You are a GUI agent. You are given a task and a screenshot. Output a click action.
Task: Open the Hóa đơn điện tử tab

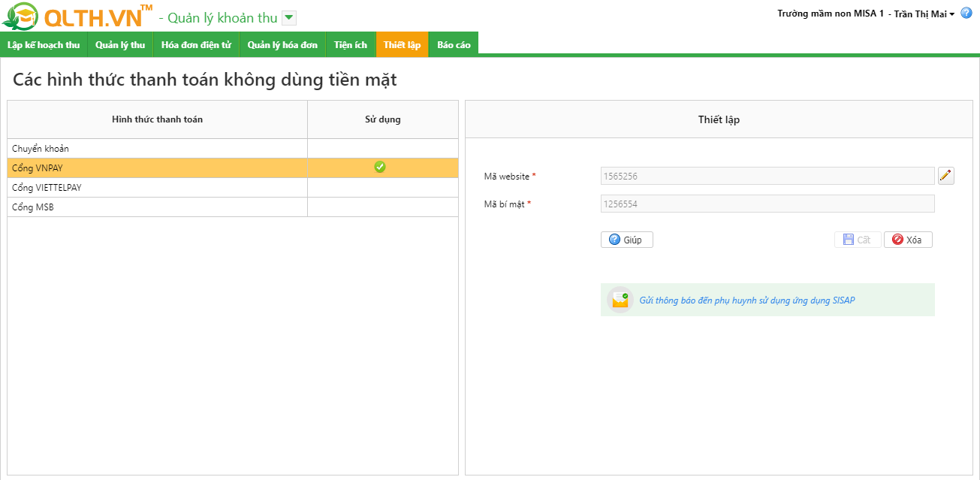click(x=196, y=45)
